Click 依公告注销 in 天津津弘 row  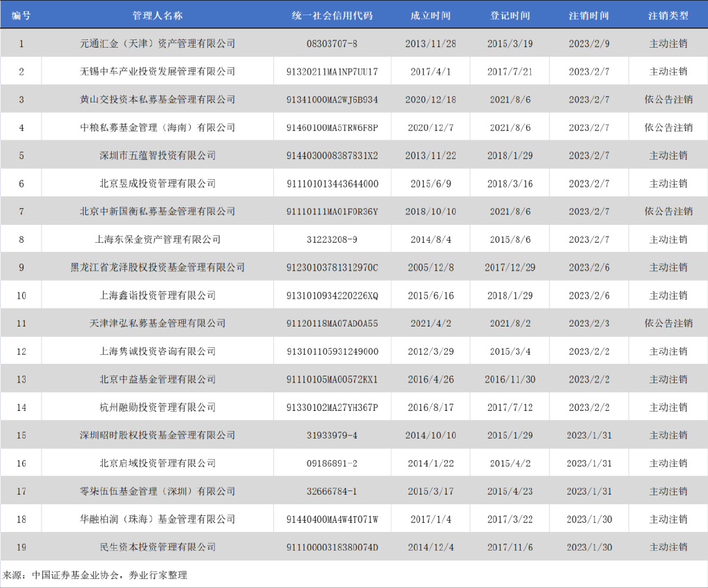coord(669,323)
